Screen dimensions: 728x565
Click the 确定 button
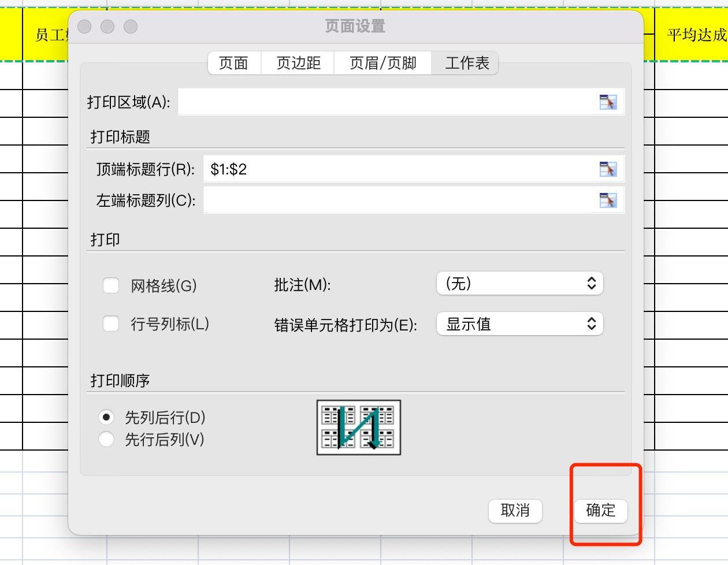[x=601, y=511]
